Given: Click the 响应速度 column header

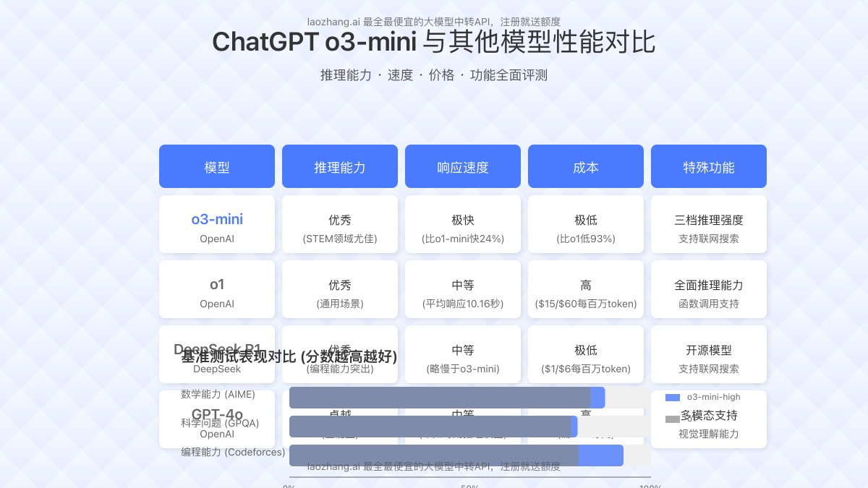Looking at the screenshot, I should [x=463, y=166].
